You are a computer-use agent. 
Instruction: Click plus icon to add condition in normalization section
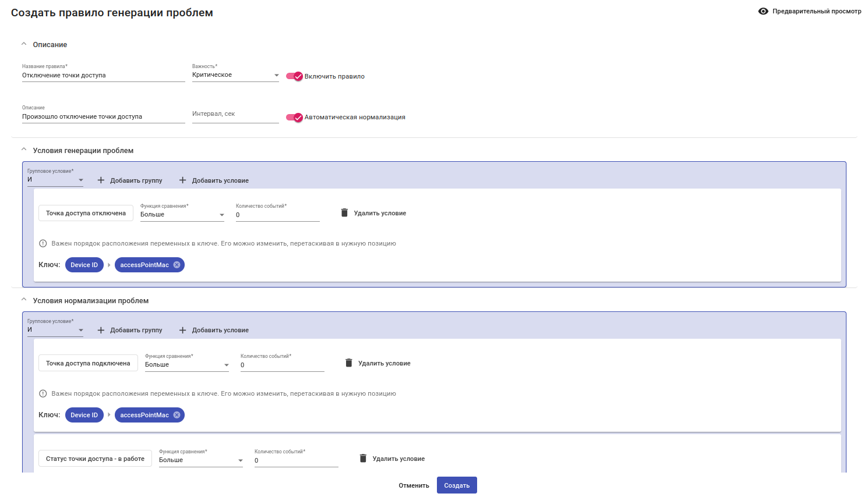[182, 330]
